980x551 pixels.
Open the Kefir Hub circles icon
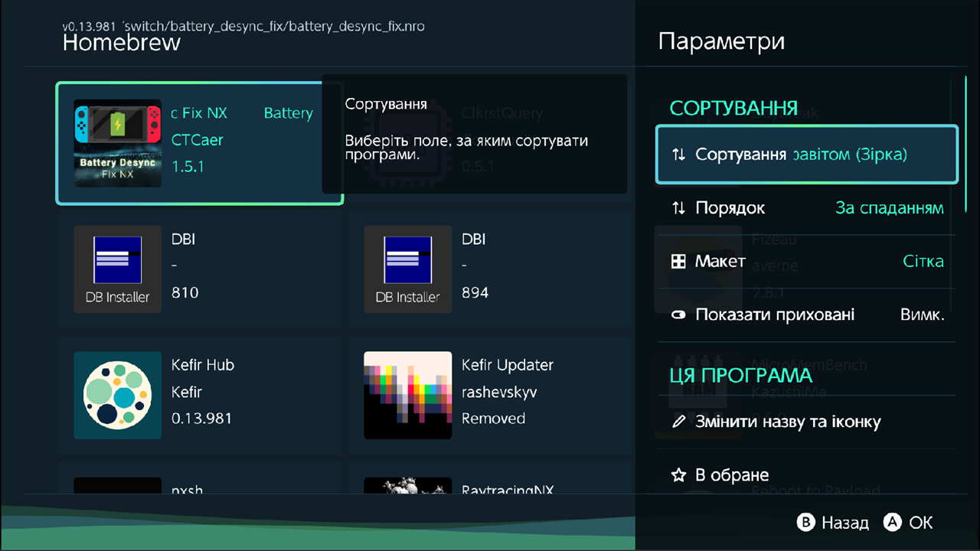(x=117, y=396)
